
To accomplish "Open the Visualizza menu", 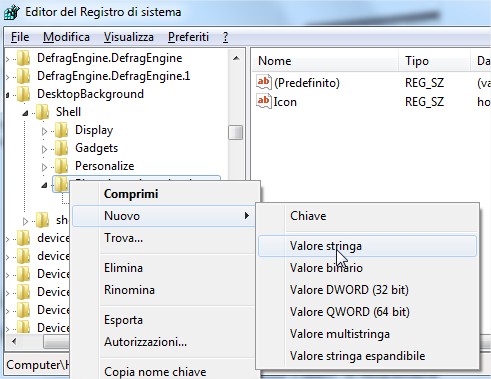I will pos(129,37).
